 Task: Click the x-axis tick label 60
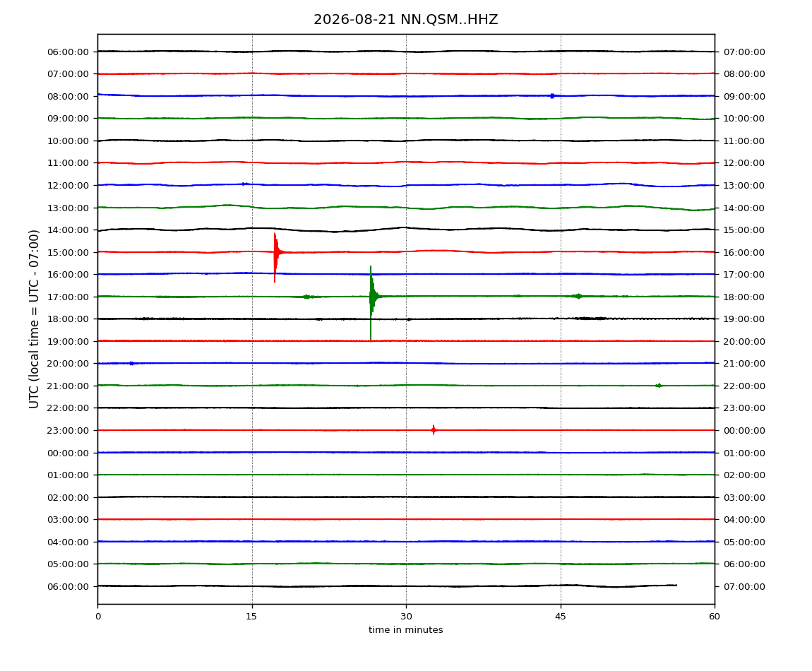pyautogui.click(x=715, y=616)
